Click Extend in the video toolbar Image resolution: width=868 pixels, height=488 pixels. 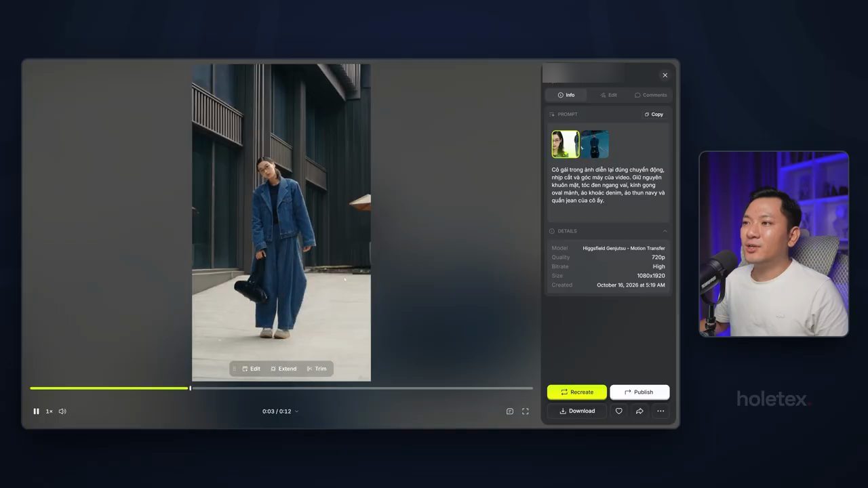[x=283, y=369]
